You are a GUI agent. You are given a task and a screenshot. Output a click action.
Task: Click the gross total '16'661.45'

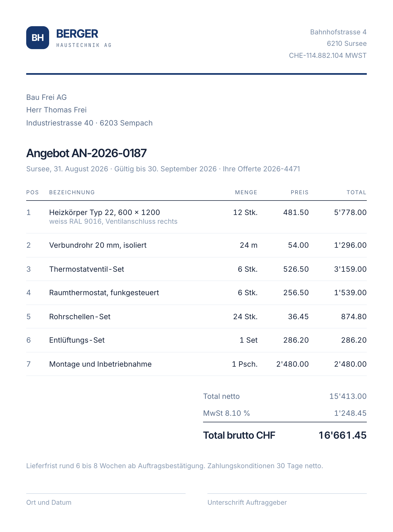coord(343,435)
